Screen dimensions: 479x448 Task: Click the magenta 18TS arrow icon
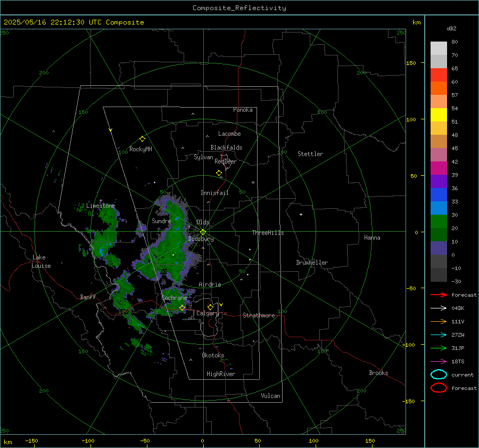[x=439, y=362]
